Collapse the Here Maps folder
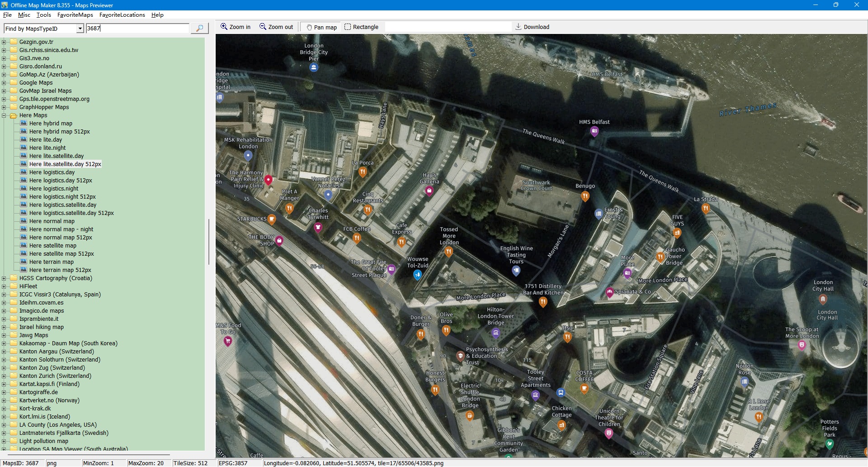The height and width of the screenshot is (467, 868). (4, 115)
